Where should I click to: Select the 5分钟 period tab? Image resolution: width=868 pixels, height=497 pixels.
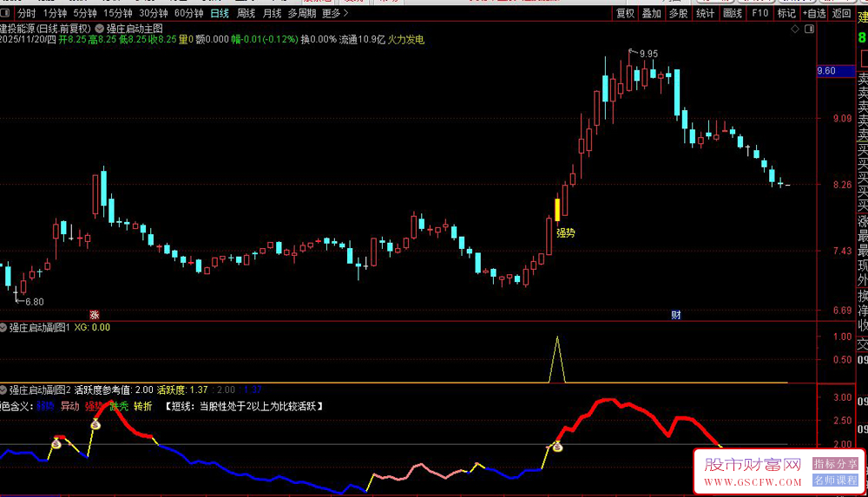point(85,13)
